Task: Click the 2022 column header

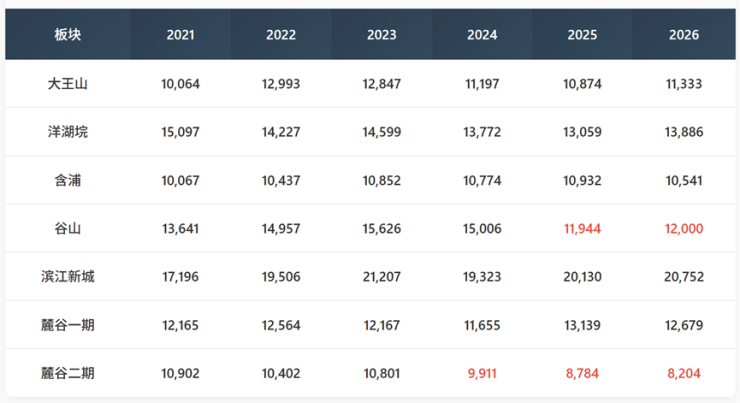Action: [x=281, y=35]
